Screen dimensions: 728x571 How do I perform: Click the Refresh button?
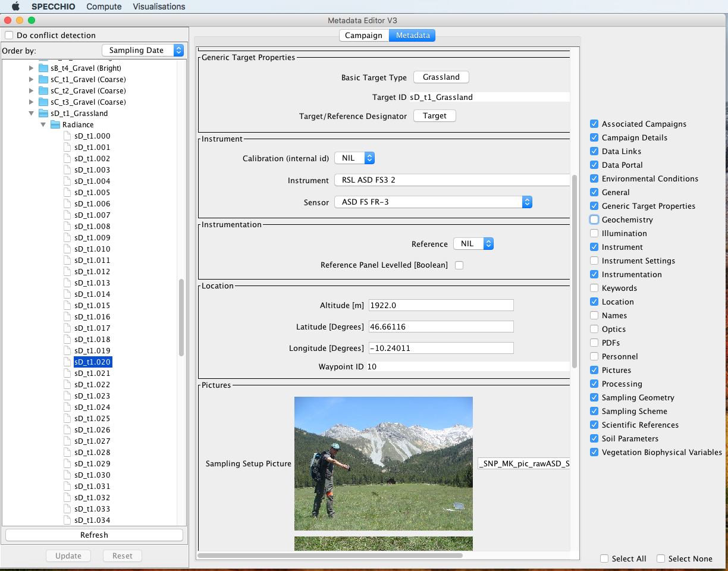94,535
